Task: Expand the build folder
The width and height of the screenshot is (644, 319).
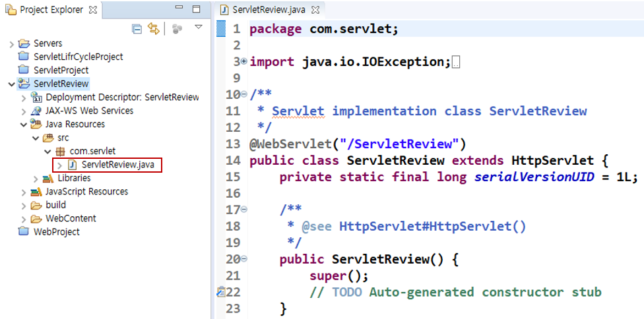Action: 23,206
